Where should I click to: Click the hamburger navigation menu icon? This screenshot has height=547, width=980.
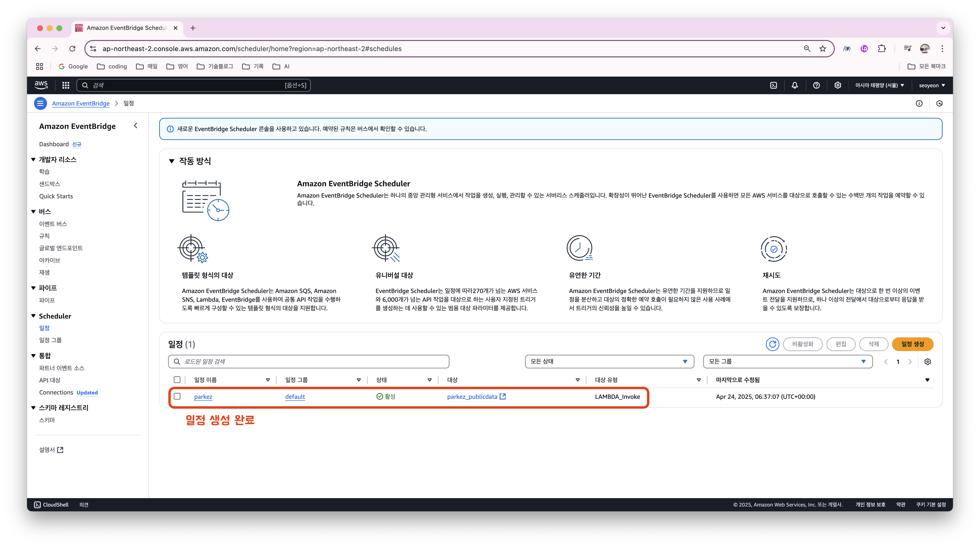pyautogui.click(x=40, y=103)
